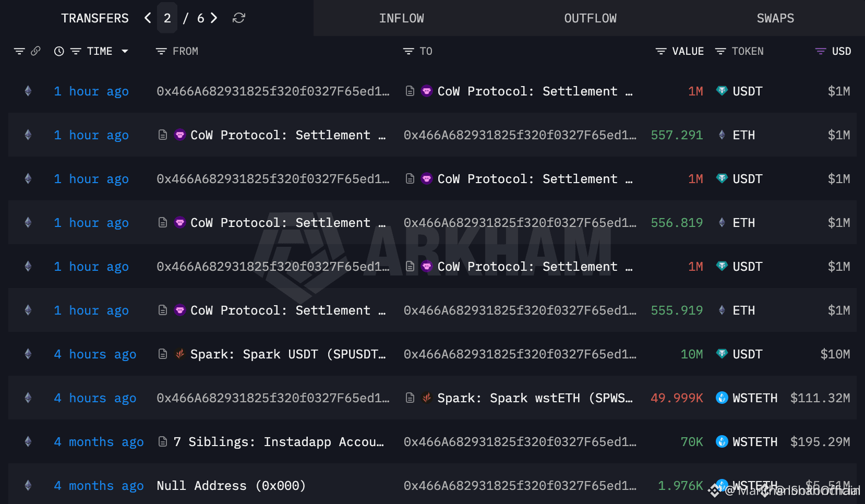Viewport: 865px width, 504px height.
Task: Open the chain filter icon
Action: click(19, 51)
